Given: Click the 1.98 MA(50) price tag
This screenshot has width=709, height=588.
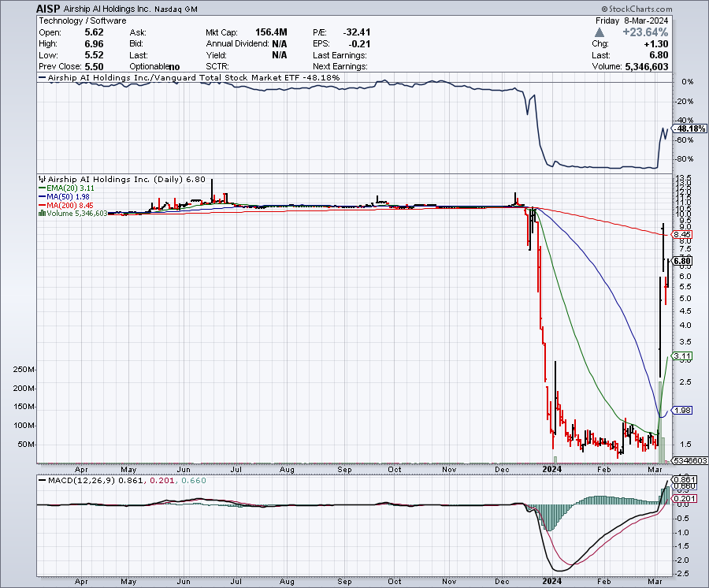Looking at the screenshot, I should coord(682,411).
